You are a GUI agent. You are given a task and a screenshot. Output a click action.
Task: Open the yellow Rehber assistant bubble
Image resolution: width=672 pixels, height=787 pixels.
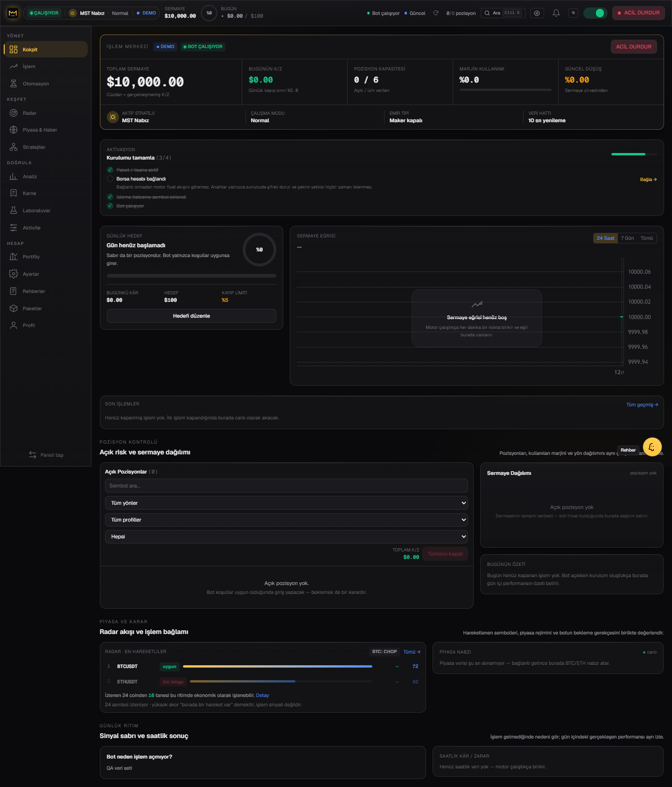pos(652,446)
